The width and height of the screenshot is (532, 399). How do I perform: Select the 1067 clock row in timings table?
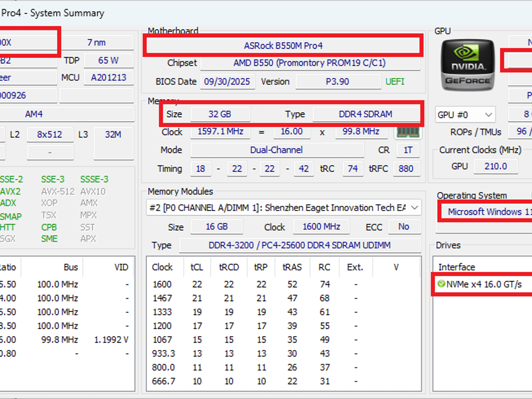(284, 340)
